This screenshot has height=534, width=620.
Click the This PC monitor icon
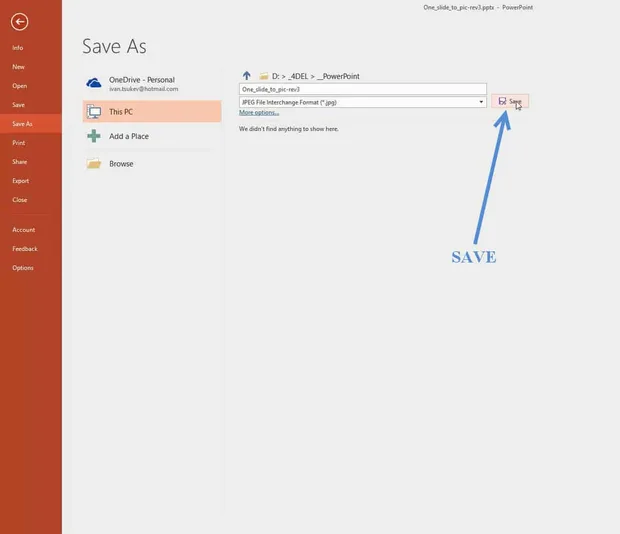94,111
